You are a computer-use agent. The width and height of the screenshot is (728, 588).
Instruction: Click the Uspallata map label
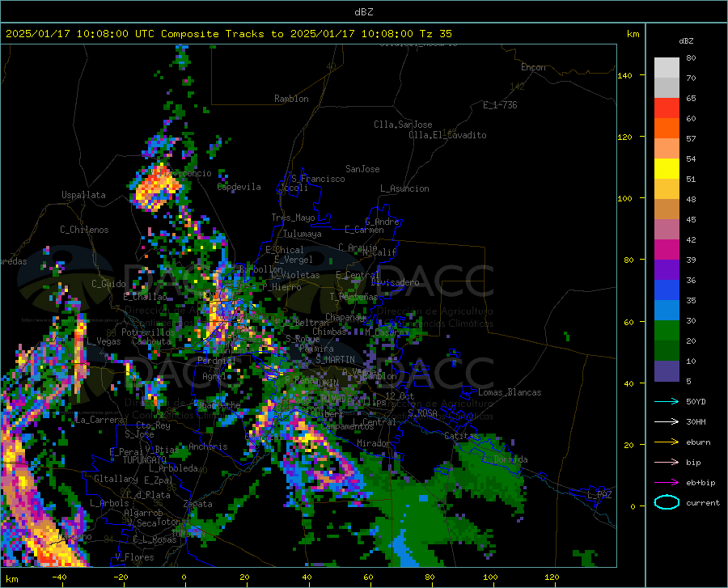click(x=83, y=195)
